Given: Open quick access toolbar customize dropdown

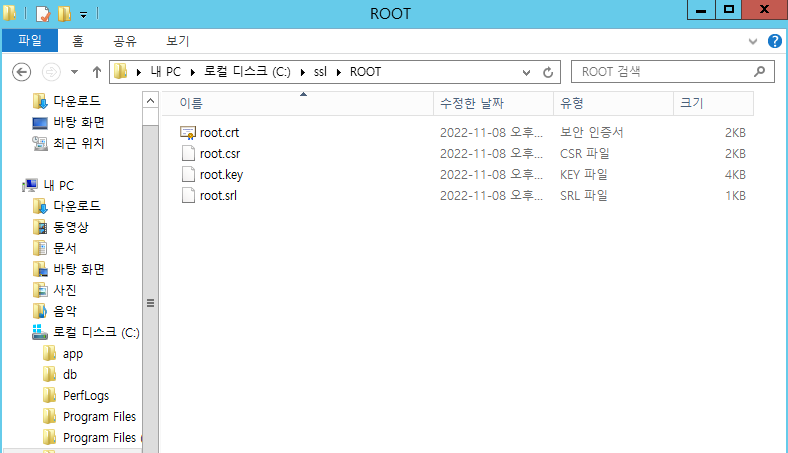Looking at the screenshot, I should click(x=83, y=15).
